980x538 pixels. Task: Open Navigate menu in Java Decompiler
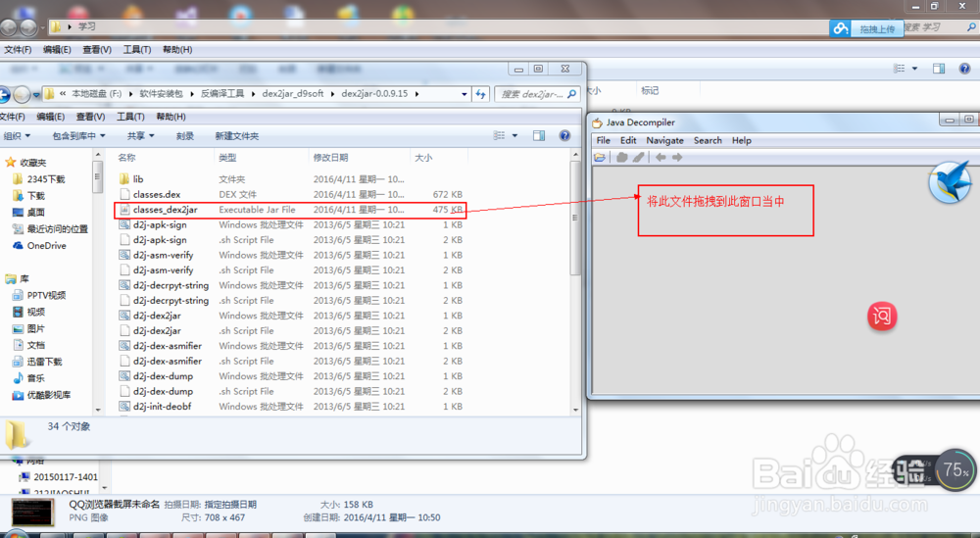tap(664, 140)
